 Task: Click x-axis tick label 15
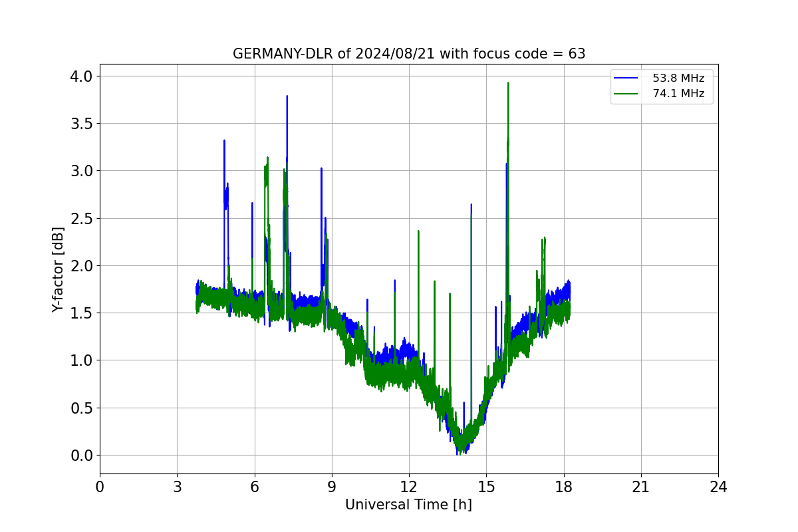click(486, 487)
